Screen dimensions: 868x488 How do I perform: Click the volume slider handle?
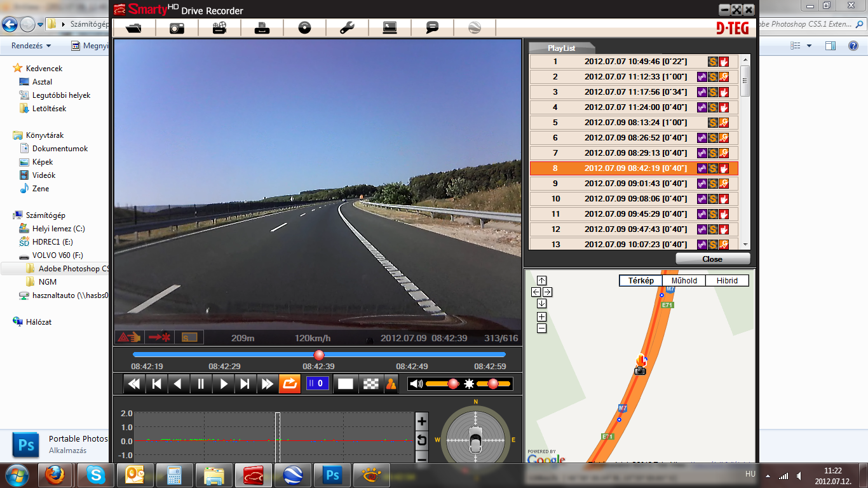(x=453, y=384)
